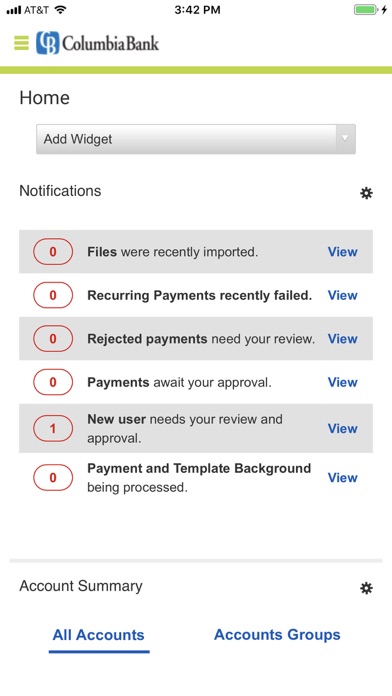The height and width of the screenshot is (696, 392).
Task: Open Notifications settings gear
Action: point(366,193)
